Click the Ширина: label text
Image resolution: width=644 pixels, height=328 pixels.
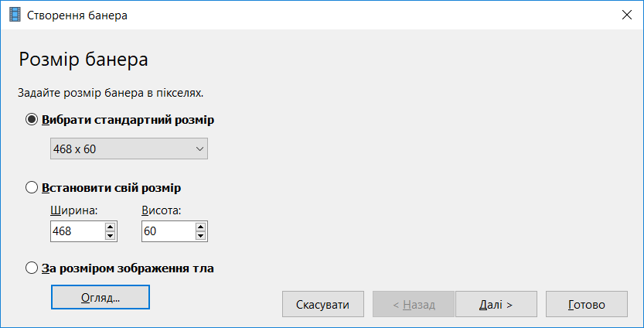coord(74,210)
